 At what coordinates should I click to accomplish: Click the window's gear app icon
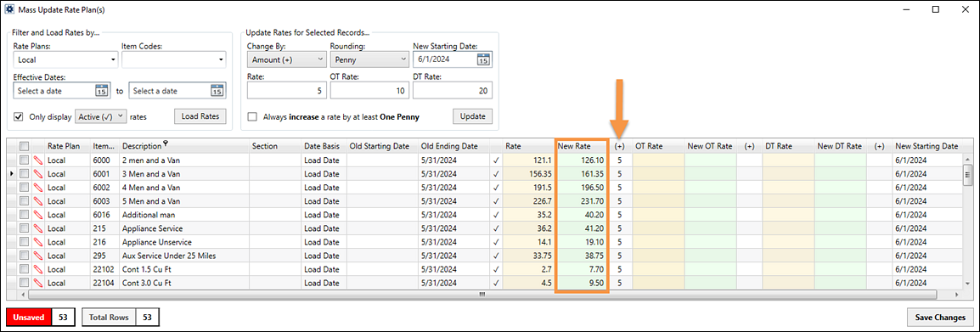[x=8, y=9]
